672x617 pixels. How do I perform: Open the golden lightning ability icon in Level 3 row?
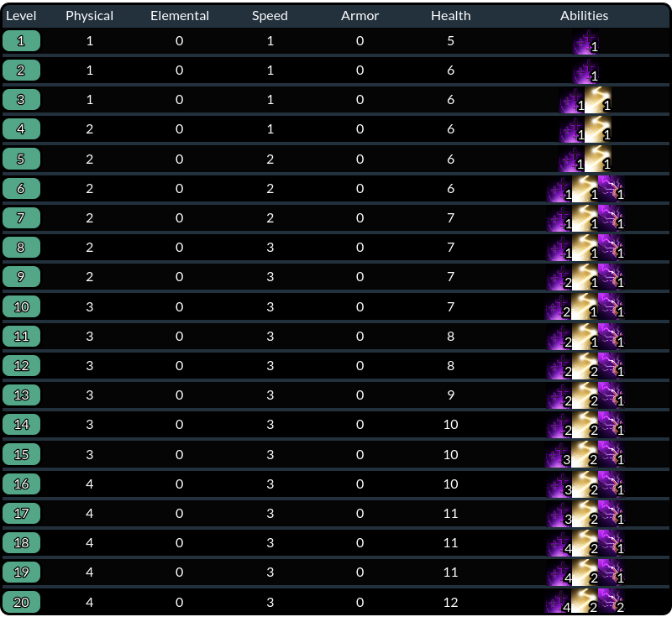click(598, 100)
